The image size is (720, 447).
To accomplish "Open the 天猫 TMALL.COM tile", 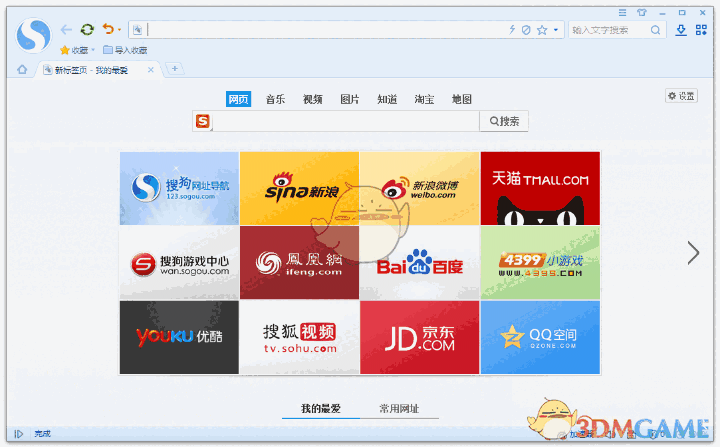I will [x=540, y=188].
